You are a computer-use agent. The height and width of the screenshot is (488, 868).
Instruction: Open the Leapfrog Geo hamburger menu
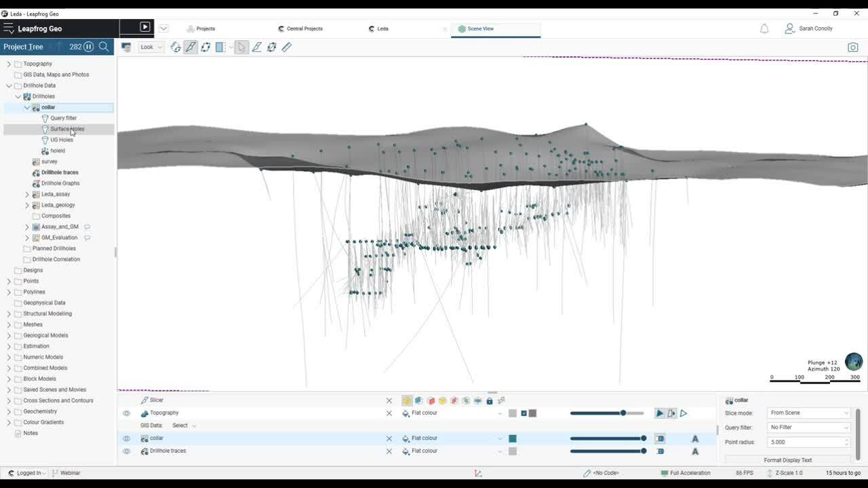9,29
